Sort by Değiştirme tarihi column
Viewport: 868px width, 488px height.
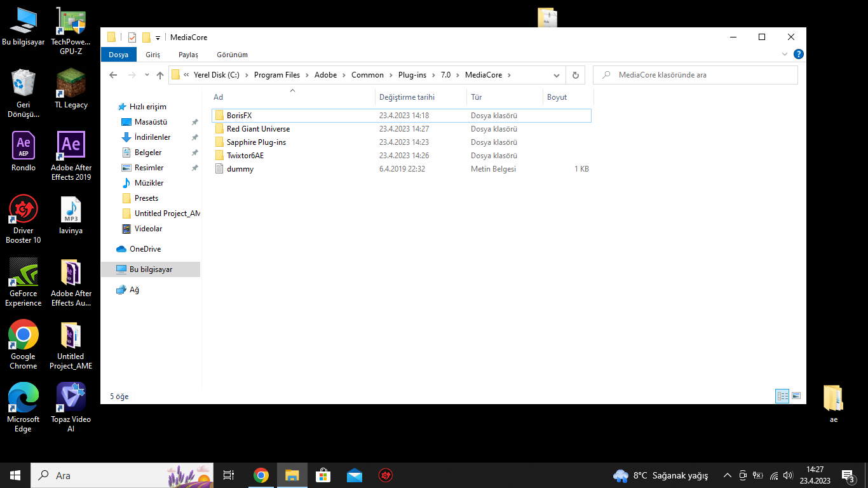pos(421,97)
